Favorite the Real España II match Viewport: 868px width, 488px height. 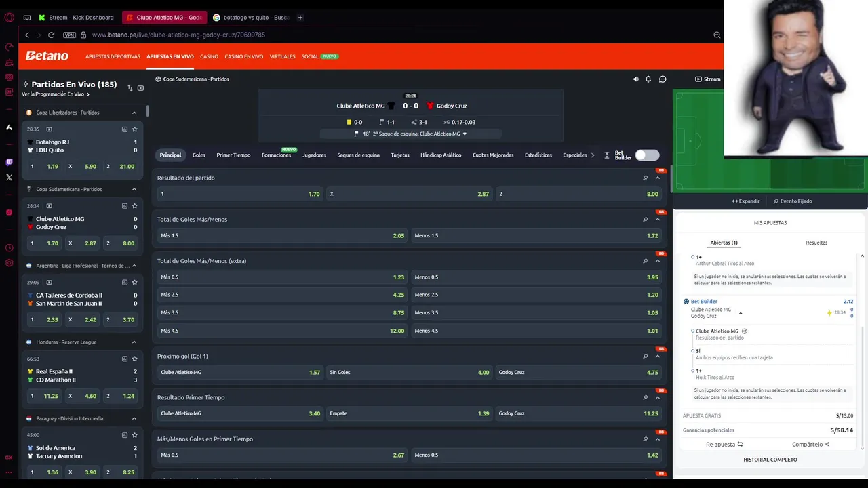point(135,359)
